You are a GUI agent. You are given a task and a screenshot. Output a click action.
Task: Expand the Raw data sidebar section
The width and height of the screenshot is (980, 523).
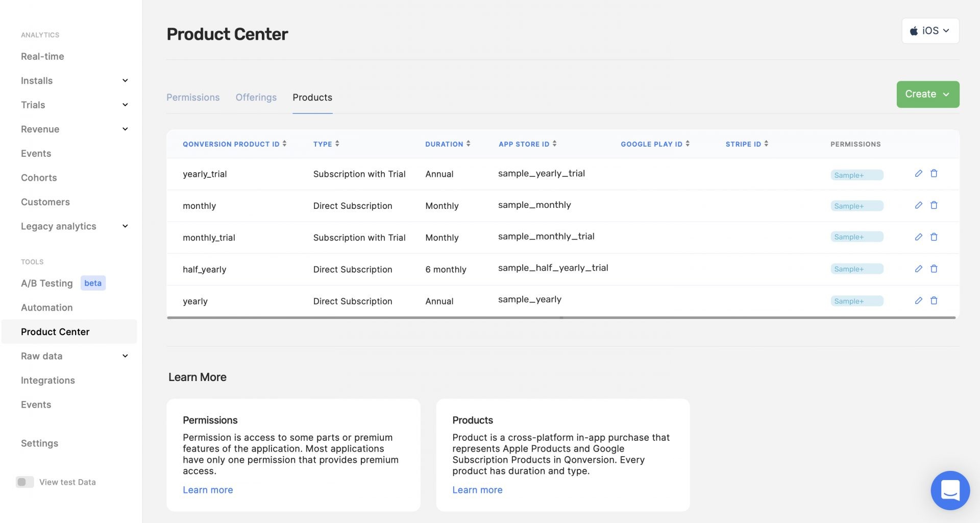click(125, 355)
